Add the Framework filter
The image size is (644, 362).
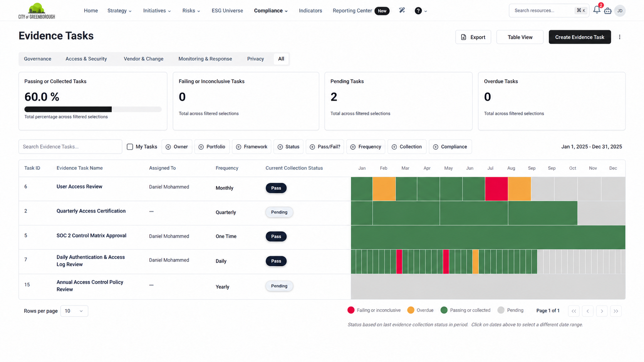click(x=252, y=147)
